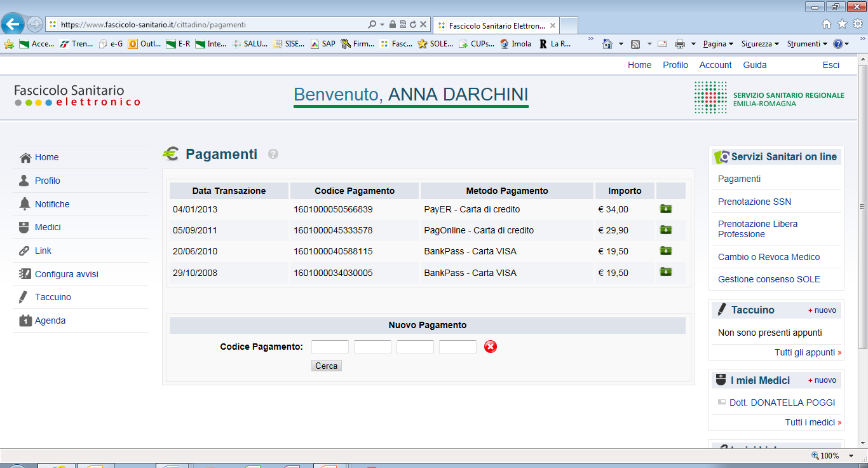This screenshot has height=468, width=868.
Task: Refresh the page in address bar
Action: [413, 25]
